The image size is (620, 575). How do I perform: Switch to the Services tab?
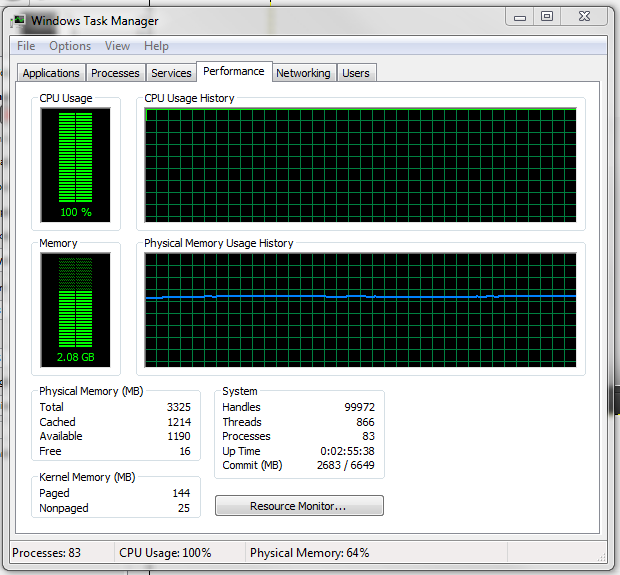[x=171, y=73]
